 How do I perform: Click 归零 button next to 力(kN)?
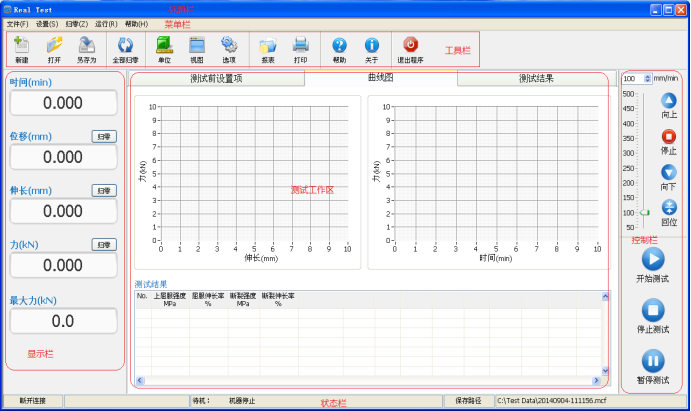tap(104, 244)
